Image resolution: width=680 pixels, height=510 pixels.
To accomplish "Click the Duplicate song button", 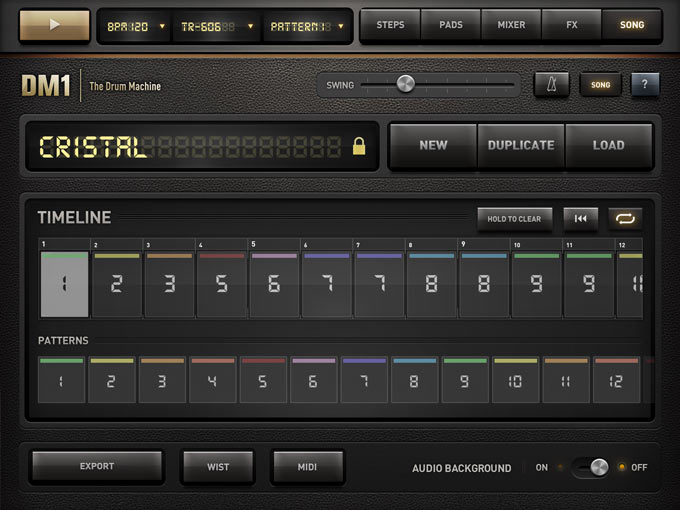I will [520, 145].
